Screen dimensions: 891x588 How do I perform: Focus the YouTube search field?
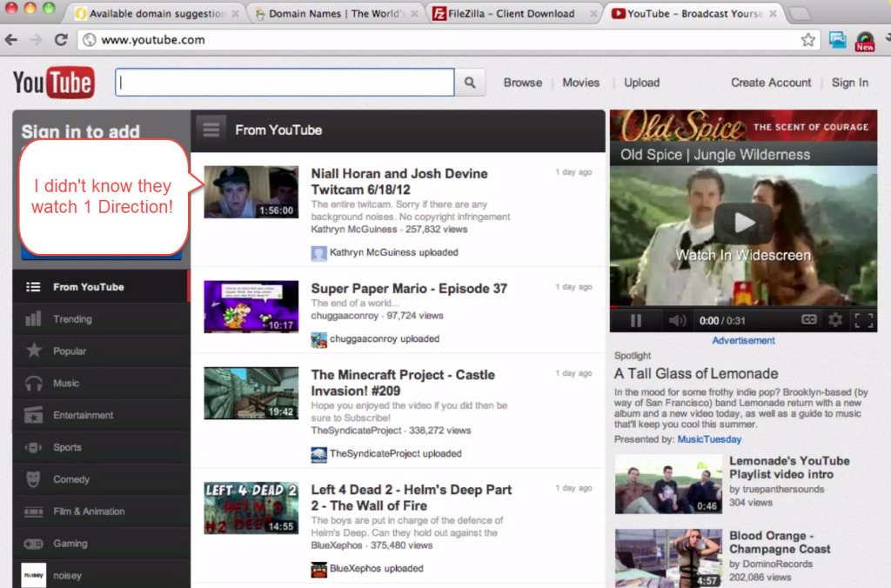click(285, 83)
